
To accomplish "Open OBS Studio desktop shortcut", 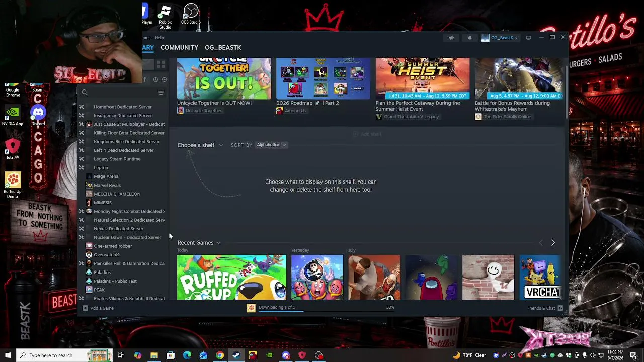I will pyautogui.click(x=191, y=14).
